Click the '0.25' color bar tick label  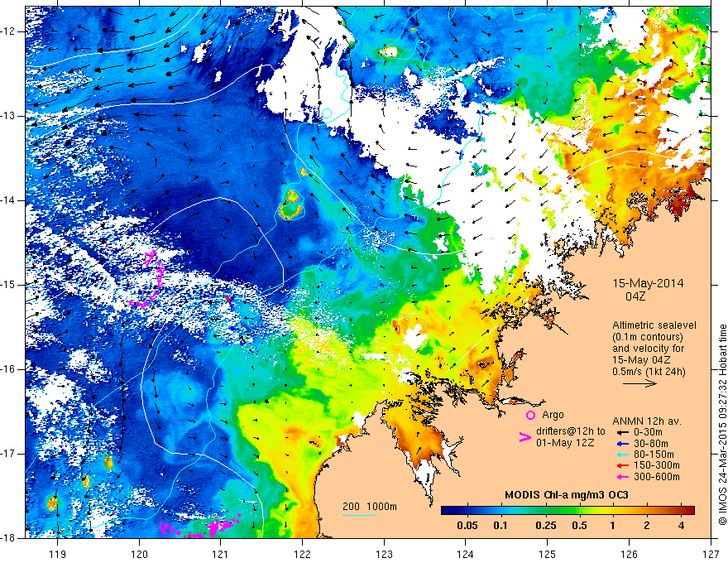546,526
